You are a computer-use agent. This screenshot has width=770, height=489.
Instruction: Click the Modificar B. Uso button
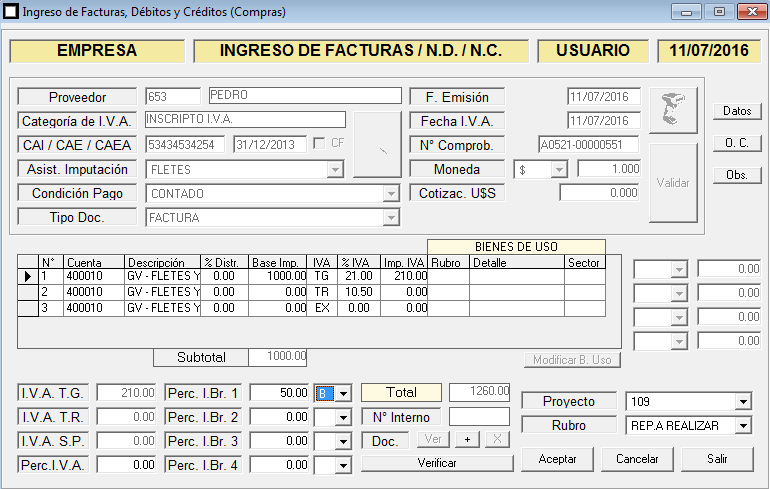click(x=573, y=360)
